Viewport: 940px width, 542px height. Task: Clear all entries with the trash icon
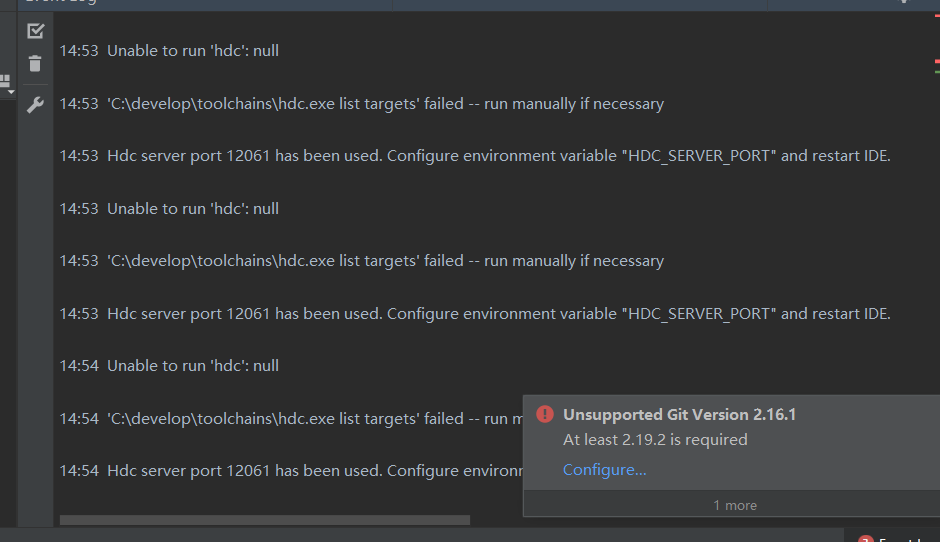point(35,64)
